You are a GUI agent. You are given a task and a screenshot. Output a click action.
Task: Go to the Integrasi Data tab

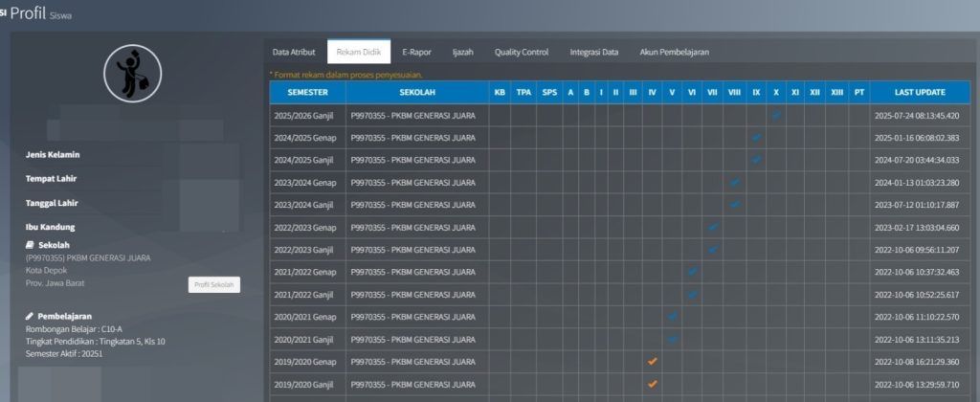point(593,53)
